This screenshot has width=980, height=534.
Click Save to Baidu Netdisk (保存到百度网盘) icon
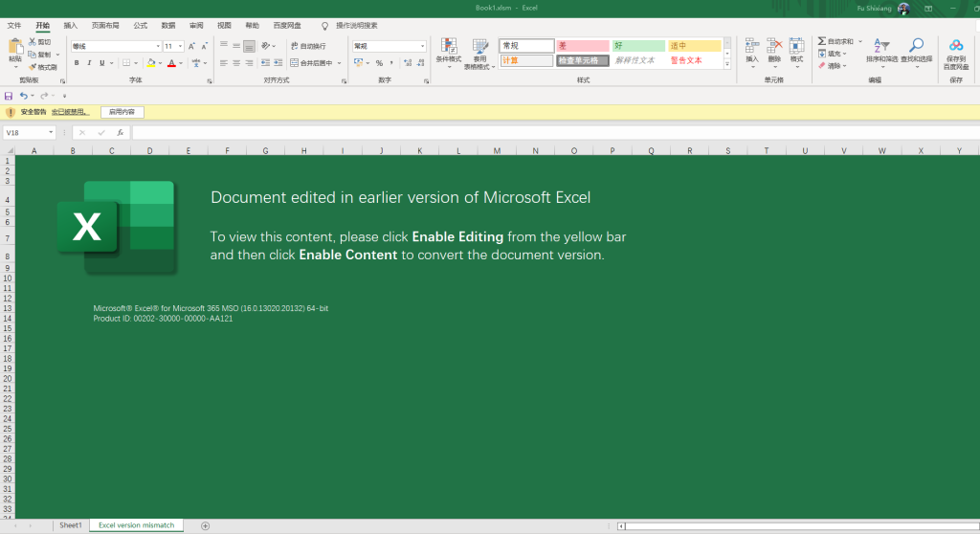click(x=956, y=46)
